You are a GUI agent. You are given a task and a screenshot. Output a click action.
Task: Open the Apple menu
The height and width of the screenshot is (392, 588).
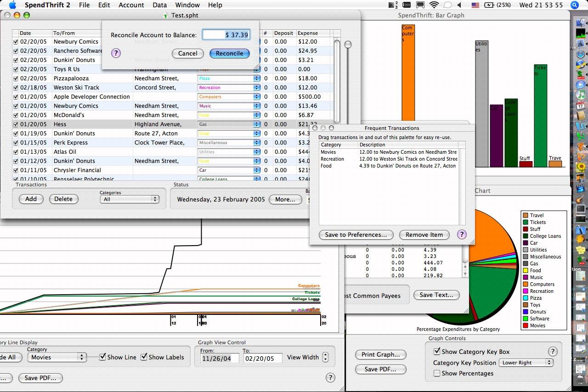[x=12, y=5]
